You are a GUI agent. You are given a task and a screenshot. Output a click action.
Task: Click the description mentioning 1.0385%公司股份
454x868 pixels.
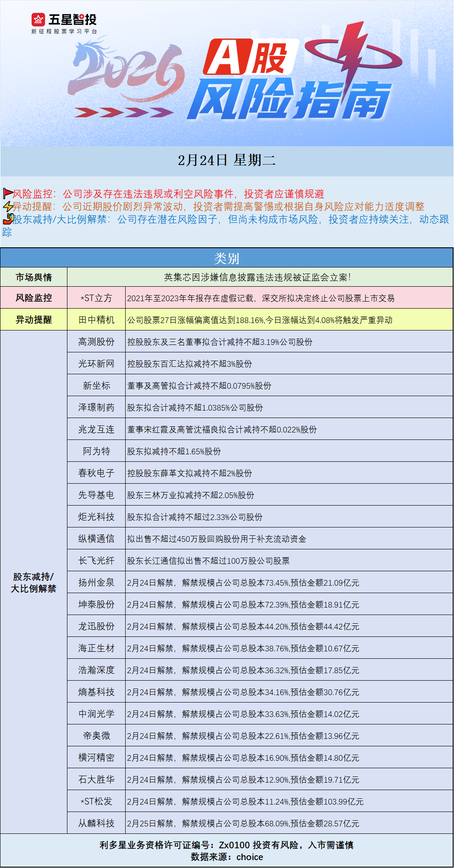click(195, 408)
